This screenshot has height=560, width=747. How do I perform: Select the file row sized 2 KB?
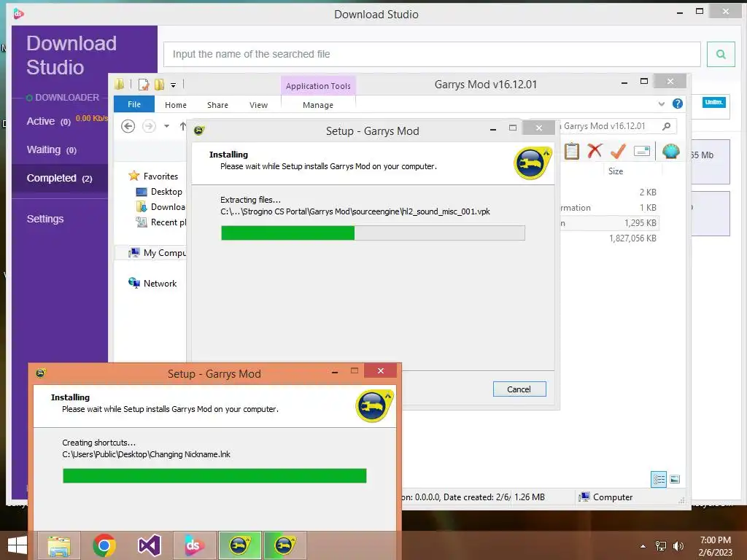click(611, 192)
